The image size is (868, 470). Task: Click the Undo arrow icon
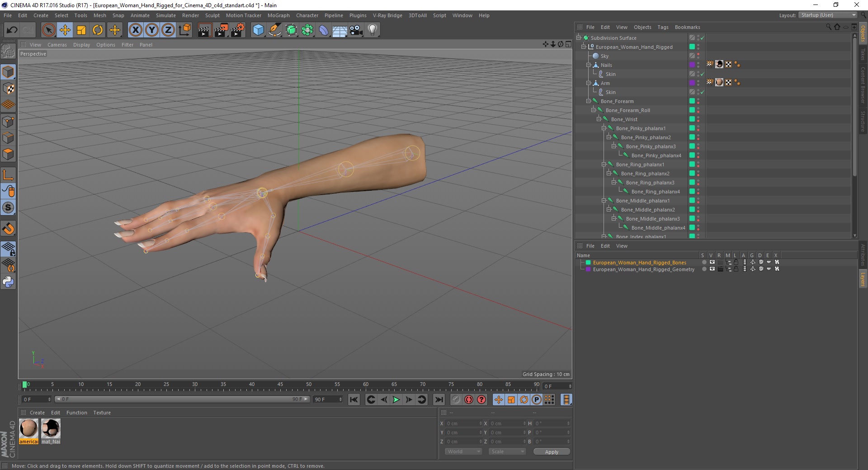pyautogui.click(x=12, y=30)
